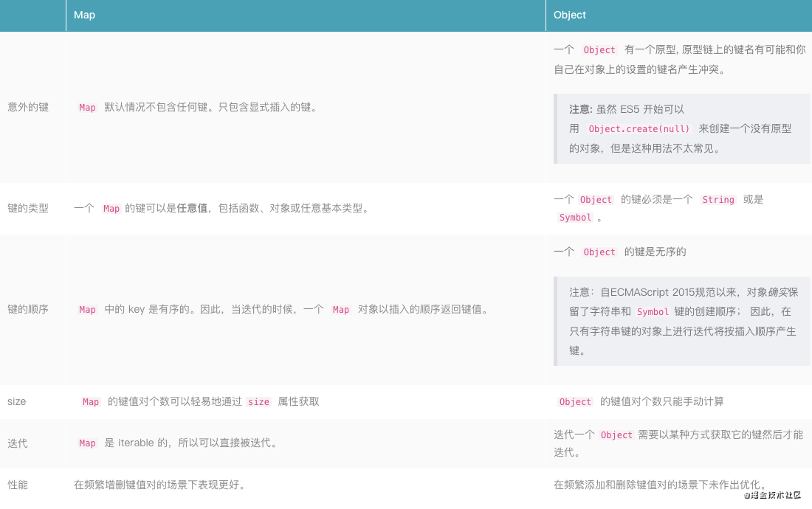Click the Map tag before 是 iterable 的

click(87, 443)
